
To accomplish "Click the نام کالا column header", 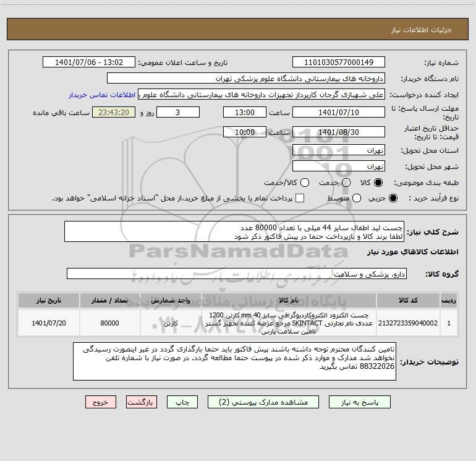I will pos(289,300).
